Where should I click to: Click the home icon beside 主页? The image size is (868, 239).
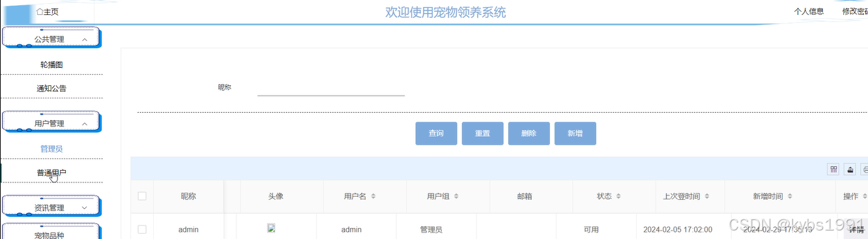pyautogui.click(x=40, y=12)
